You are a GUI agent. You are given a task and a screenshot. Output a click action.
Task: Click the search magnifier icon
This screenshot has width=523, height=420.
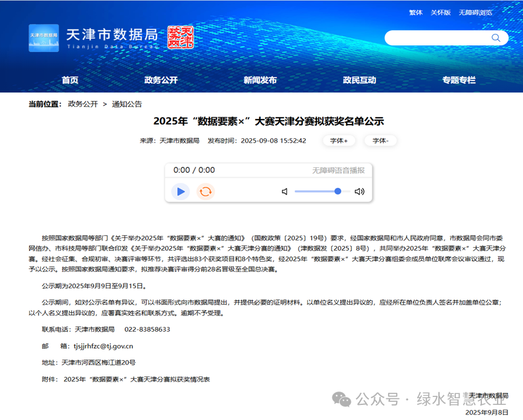coord(496,37)
